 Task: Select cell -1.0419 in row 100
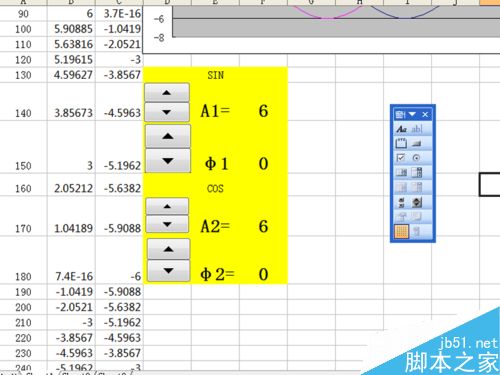click(119, 29)
